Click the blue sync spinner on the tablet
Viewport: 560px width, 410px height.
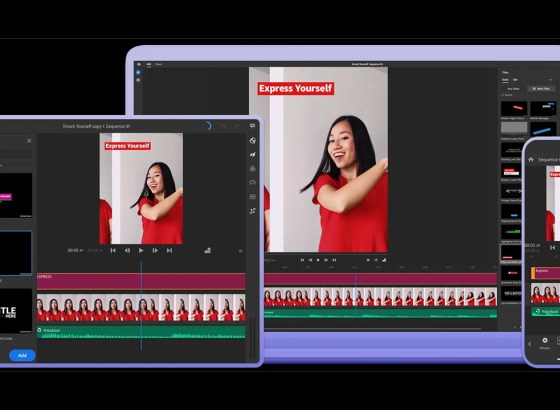pyautogui.click(x=208, y=126)
